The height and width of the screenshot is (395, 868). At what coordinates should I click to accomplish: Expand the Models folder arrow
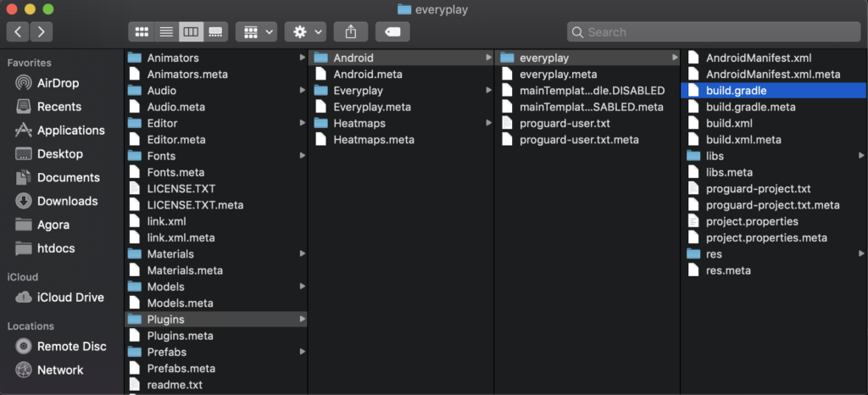(x=303, y=287)
